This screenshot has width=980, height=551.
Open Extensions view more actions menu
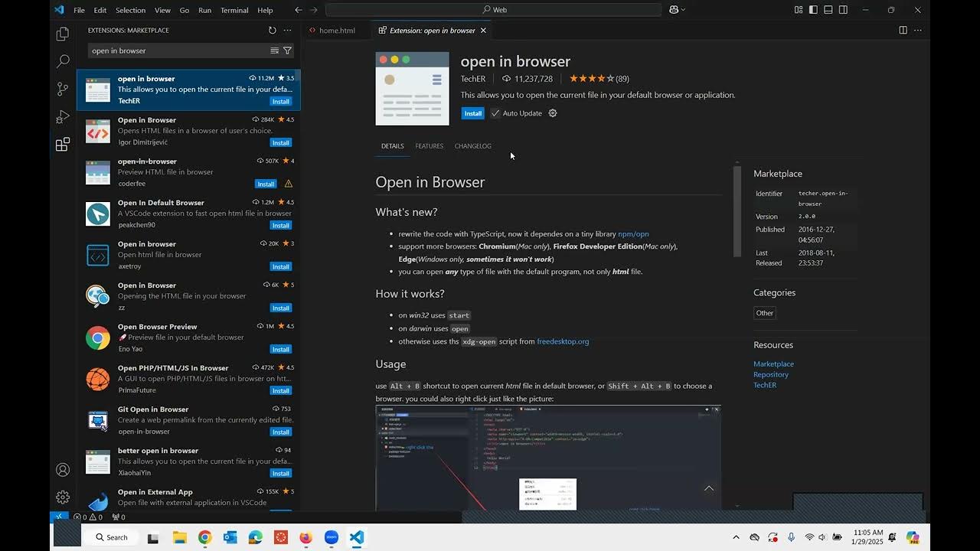pyautogui.click(x=288, y=31)
